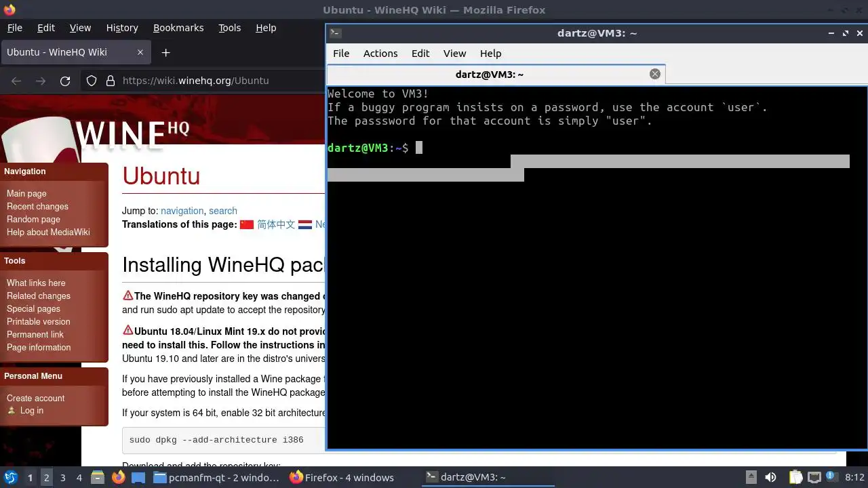Click the update notification tray icon
Screen dimensions: 868x488
click(832, 476)
